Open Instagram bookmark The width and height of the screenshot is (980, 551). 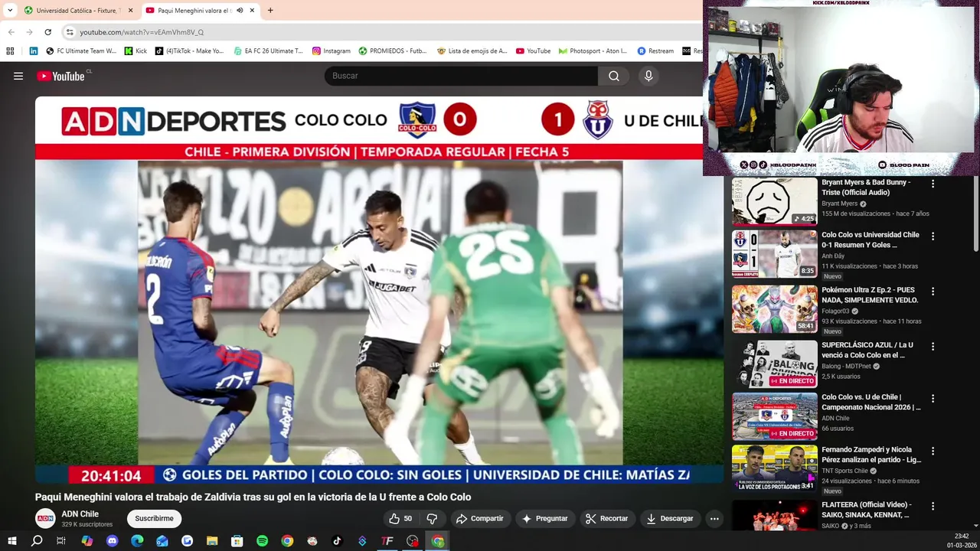pyautogui.click(x=331, y=51)
